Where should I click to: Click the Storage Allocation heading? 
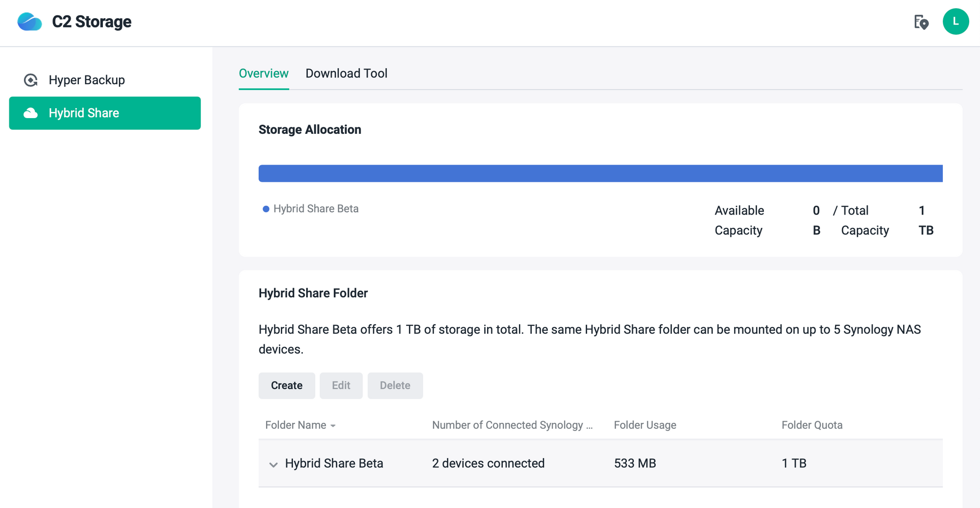pyautogui.click(x=310, y=130)
